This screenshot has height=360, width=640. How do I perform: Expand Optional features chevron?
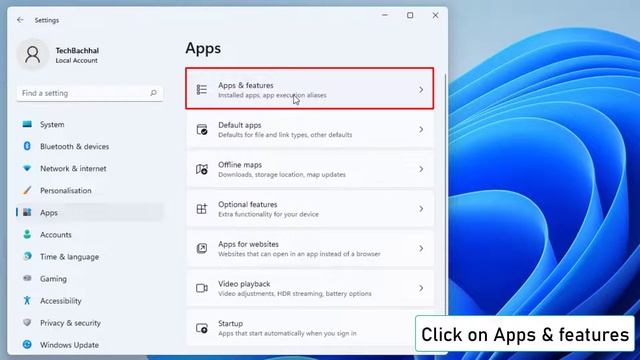[421, 209]
